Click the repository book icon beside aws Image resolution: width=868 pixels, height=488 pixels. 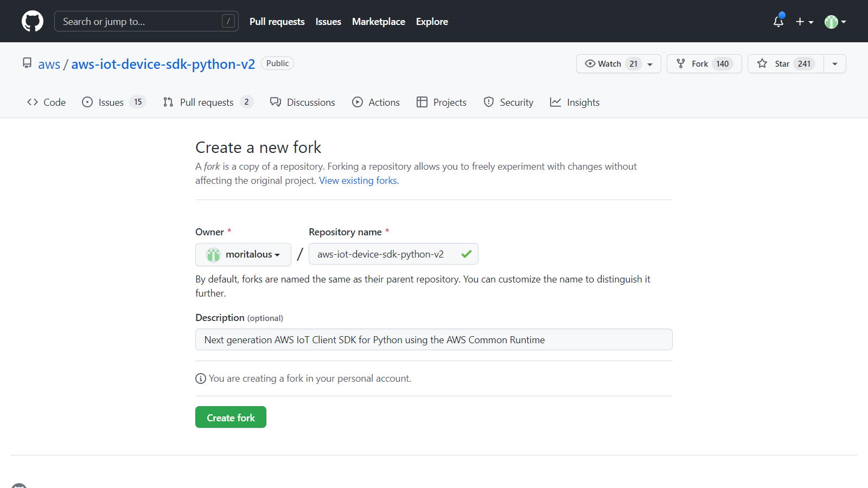[x=27, y=63]
